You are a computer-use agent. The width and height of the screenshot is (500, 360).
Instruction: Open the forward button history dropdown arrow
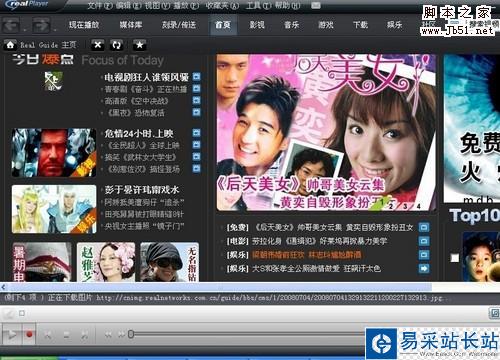pos(54,30)
